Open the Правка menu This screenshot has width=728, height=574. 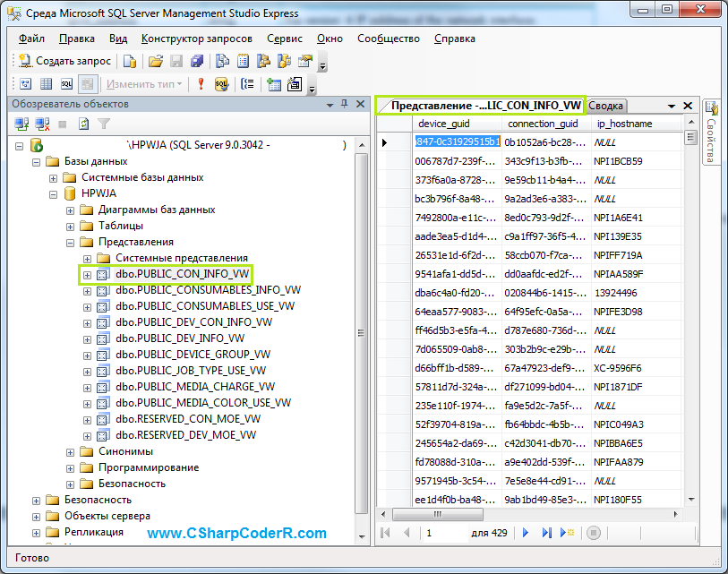pos(77,39)
